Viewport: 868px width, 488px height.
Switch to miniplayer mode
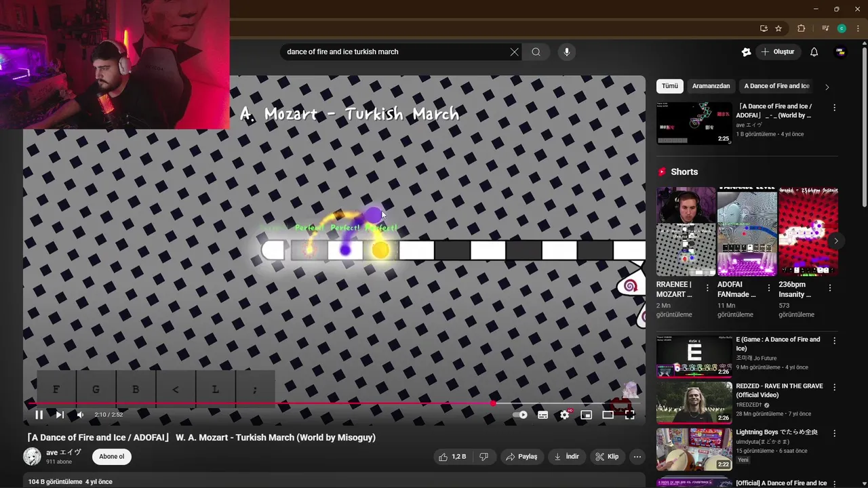(587, 415)
